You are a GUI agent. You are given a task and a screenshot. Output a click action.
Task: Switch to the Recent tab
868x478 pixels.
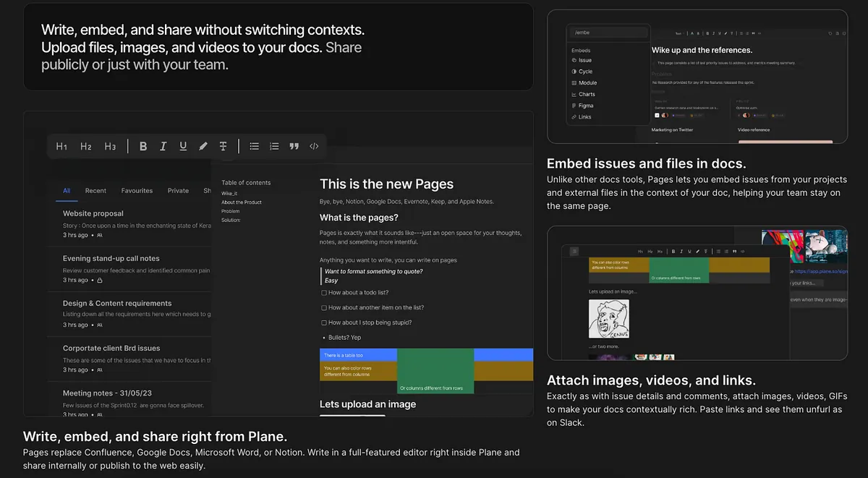[95, 191]
